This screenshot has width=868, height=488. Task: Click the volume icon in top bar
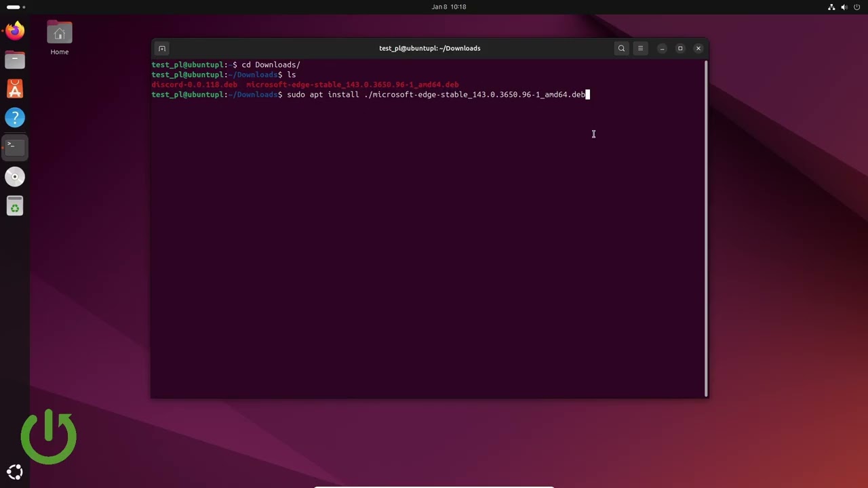[844, 7]
